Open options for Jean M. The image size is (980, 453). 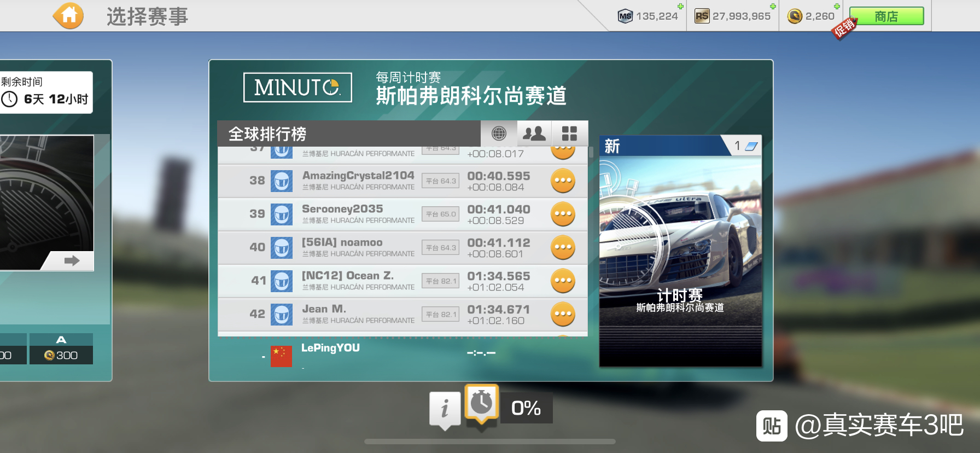pos(563,314)
